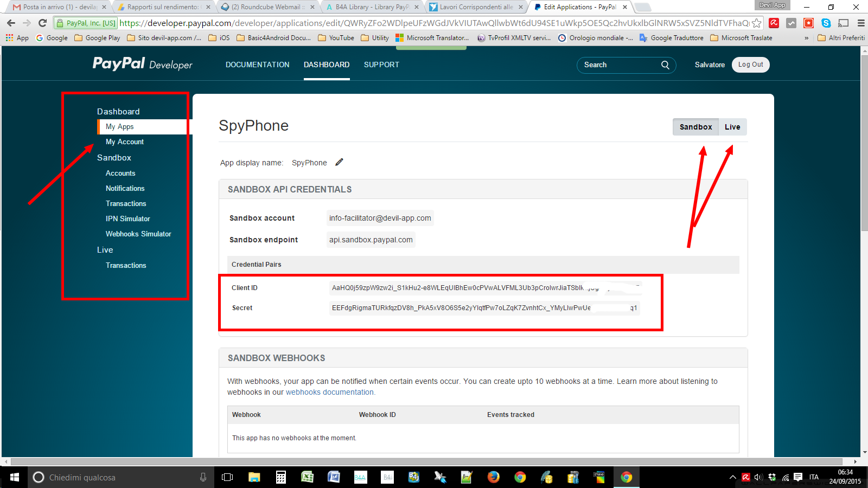This screenshot has width=868, height=488.
Task: Open the SUPPORT menu
Action: (381, 65)
